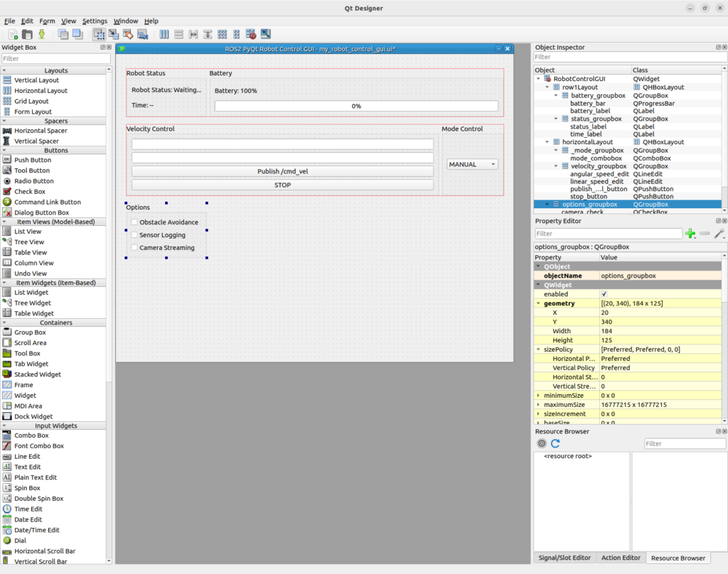Expand the sizeIncrement property row
This screenshot has width=728, height=574.
point(539,414)
